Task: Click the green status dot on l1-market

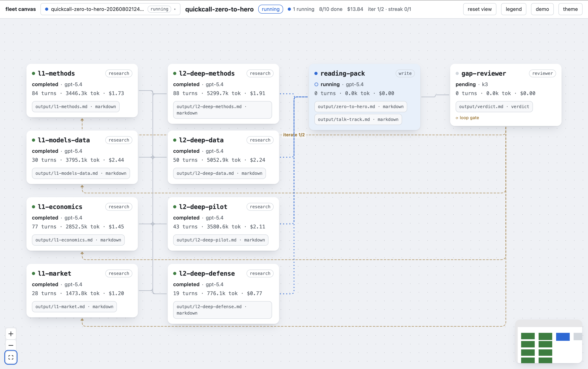Action: point(33,274)
